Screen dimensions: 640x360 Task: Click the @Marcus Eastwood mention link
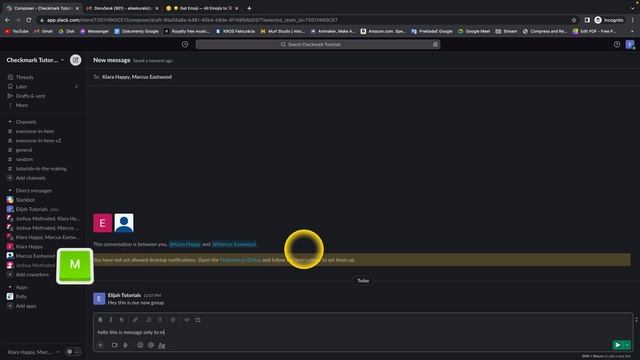(x=234, y=244)
